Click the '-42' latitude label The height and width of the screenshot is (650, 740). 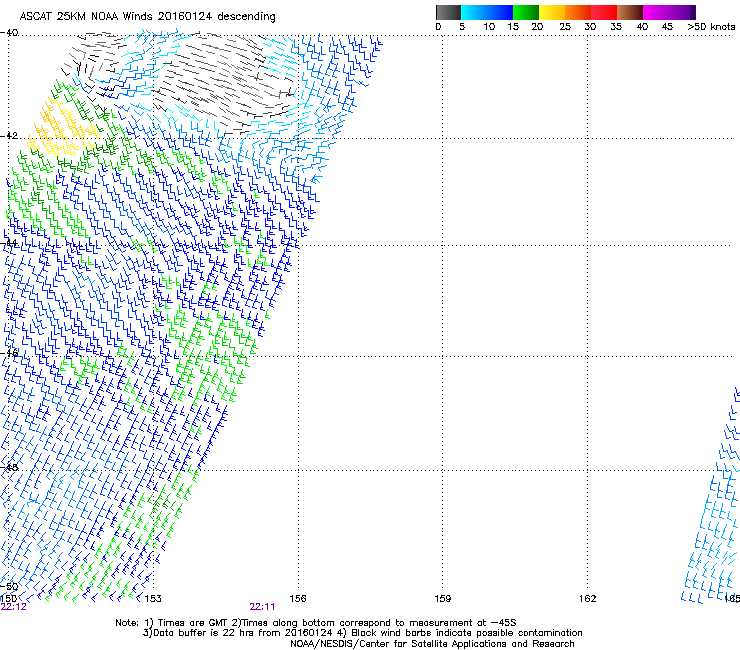point(9,135)
